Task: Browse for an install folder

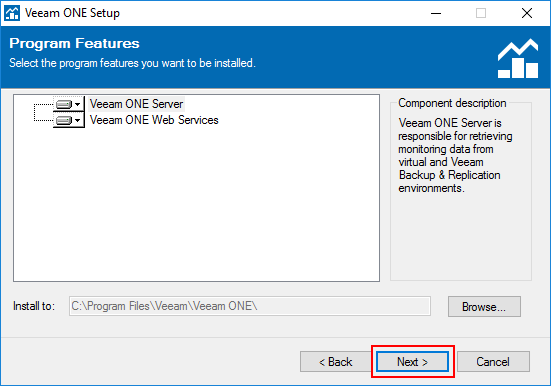Action: [x=484, y=307]
